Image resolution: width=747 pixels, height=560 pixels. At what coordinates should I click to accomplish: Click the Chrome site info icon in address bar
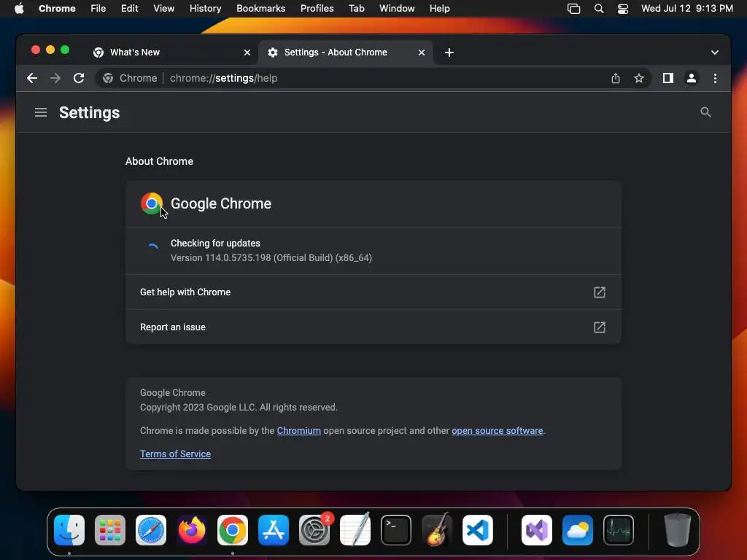(x=108, y=78)
